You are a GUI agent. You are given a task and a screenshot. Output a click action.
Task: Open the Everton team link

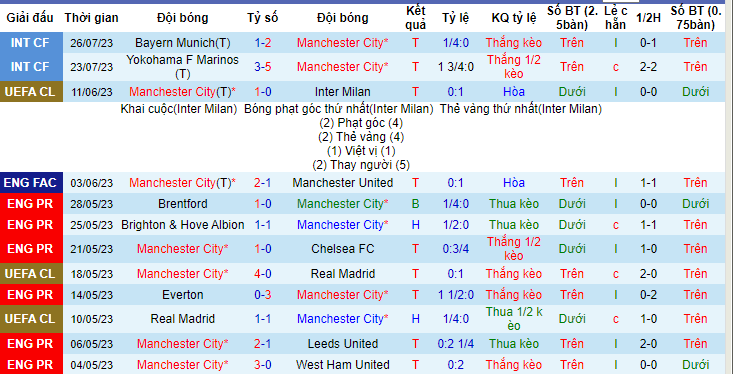pos(182,295)
